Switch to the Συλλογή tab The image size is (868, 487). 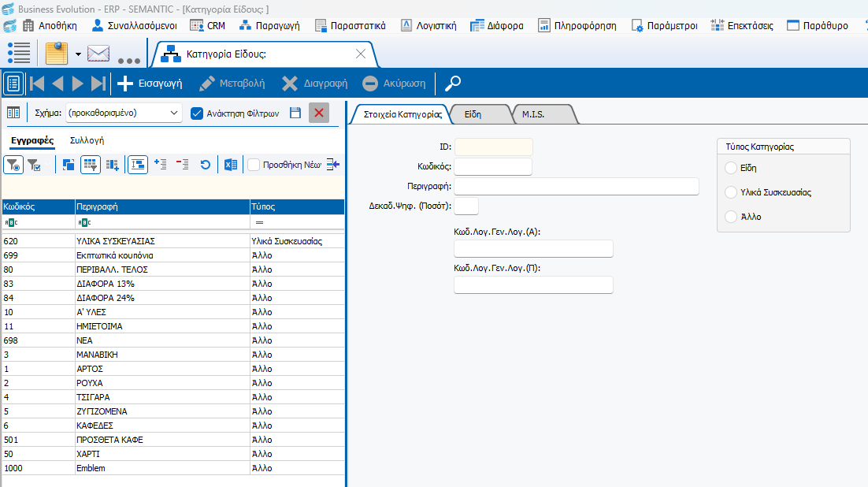[x=87, y=141]
